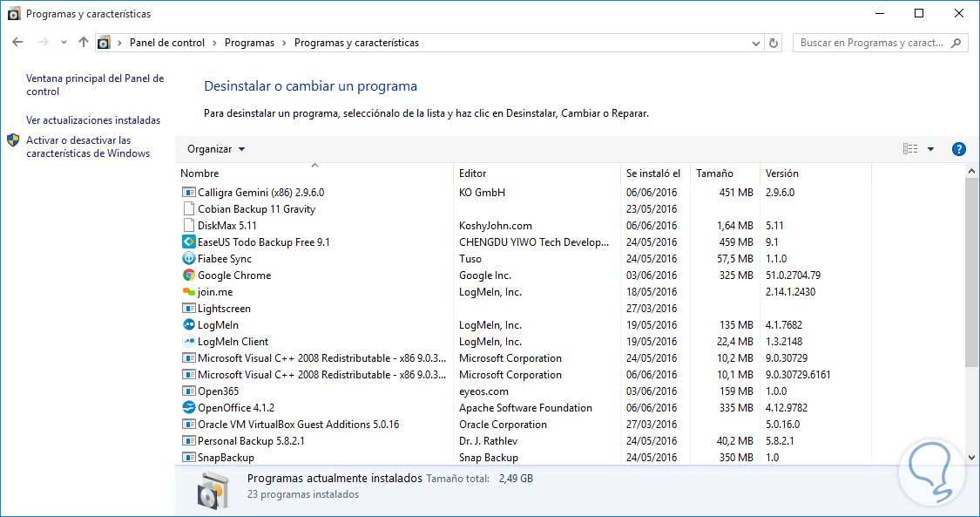Click KoshyJohn.com editor cell
The height and width of the screenshot is (517, 980).
click(x=496, y=226)
